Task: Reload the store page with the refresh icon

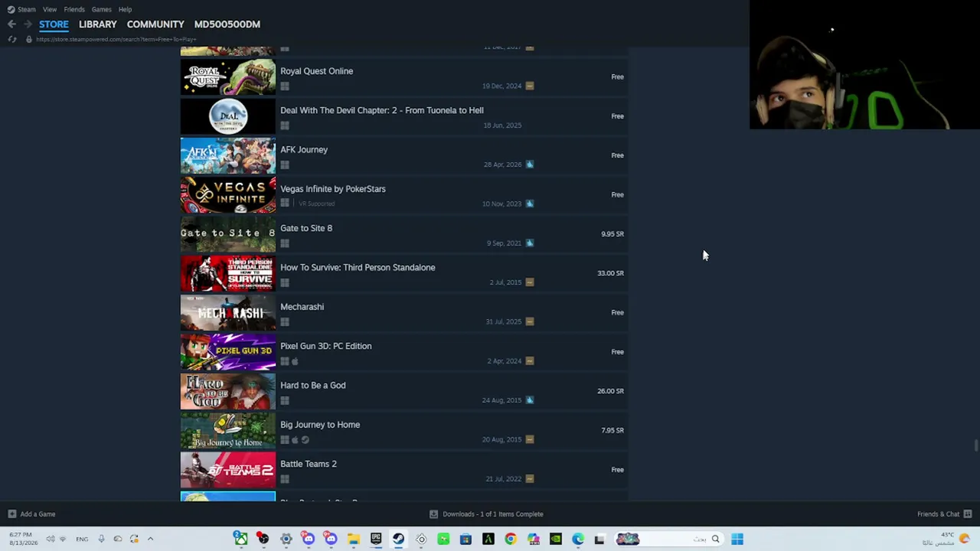Action: [x=11, y=39]
